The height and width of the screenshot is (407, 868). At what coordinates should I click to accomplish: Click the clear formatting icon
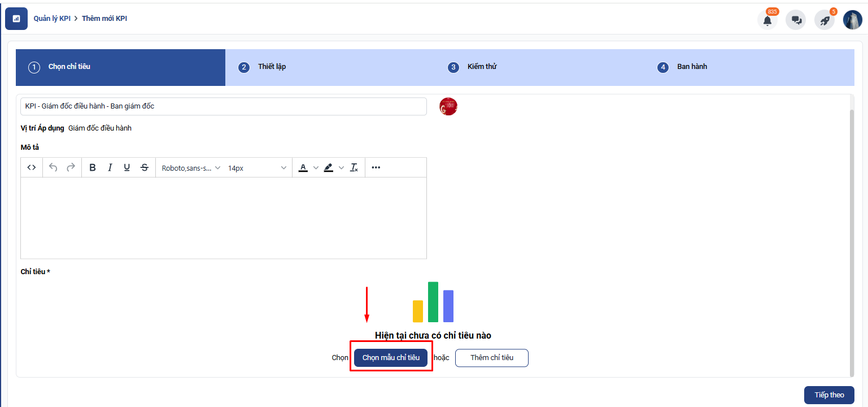pos(354,167)
